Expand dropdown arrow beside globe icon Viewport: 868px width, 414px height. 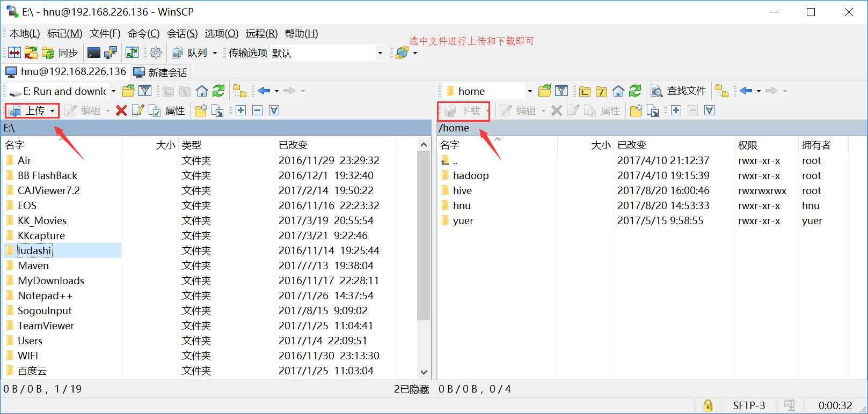(415, 53)
